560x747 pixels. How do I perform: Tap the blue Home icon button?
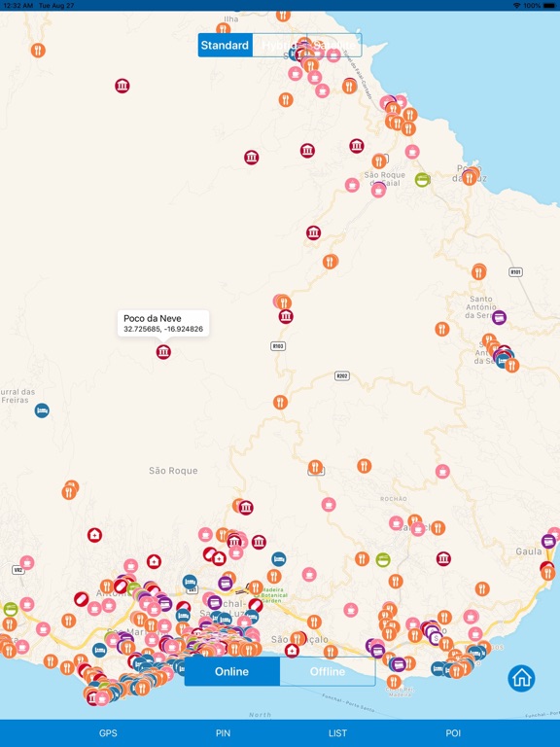(521, 677)
